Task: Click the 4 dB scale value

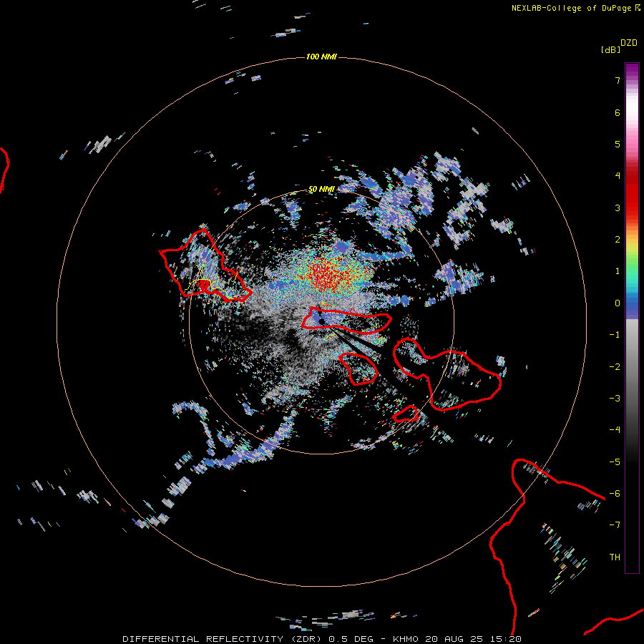Action: click(x=618, y=176)
